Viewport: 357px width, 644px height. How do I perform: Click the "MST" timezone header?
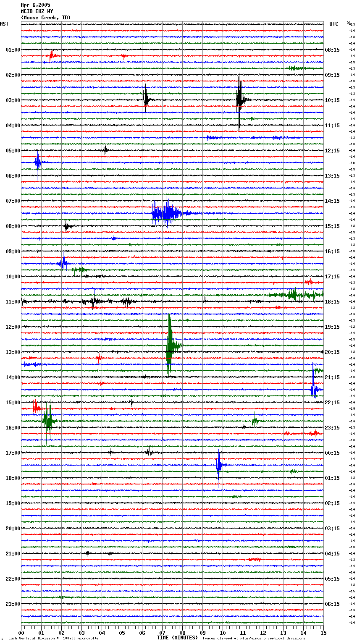tap(4, 24)
